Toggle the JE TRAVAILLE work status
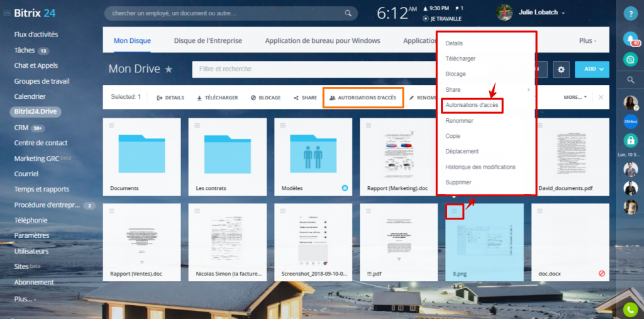Viewport: 644px width, 319px height. click(442, 19)
